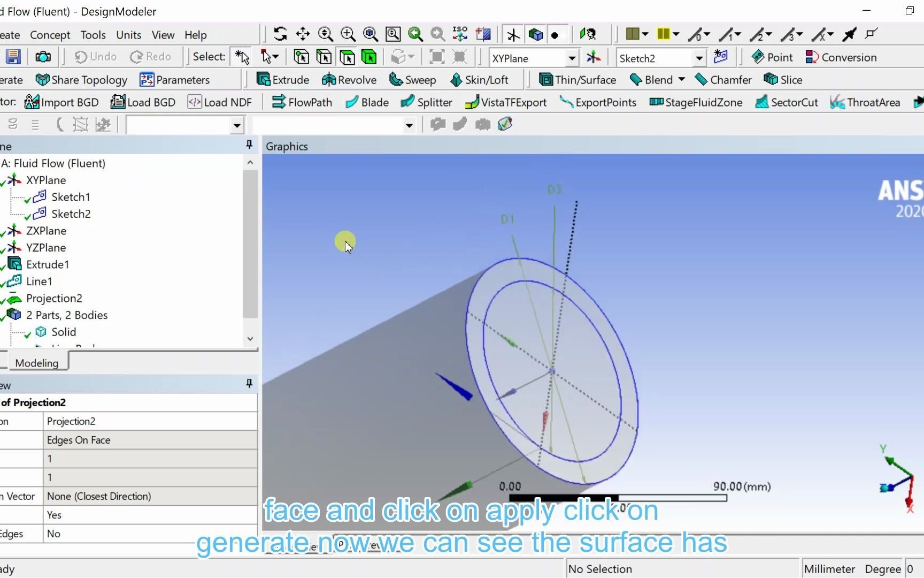Open the first empty toolbar combo box

coord(237,126)
